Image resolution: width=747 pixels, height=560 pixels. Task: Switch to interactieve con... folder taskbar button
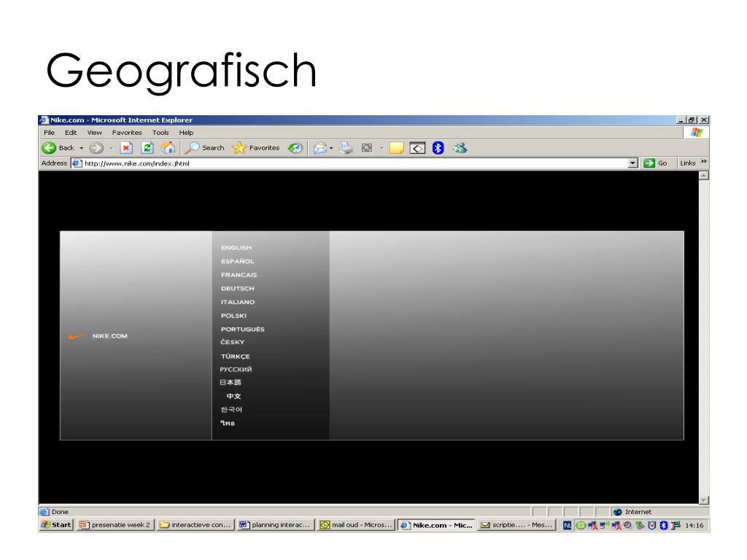click(x=196, y=525)
